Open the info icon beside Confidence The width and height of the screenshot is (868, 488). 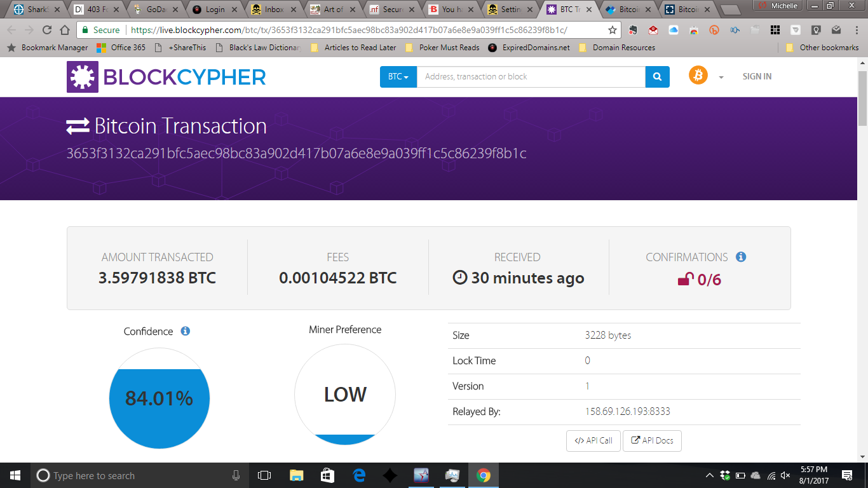[x=186, y=331]
